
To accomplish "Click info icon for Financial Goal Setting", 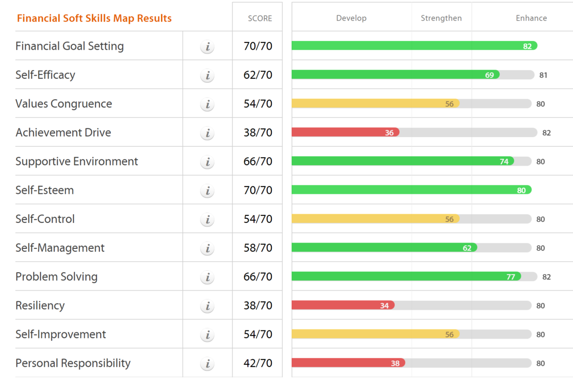I will 207,47.
